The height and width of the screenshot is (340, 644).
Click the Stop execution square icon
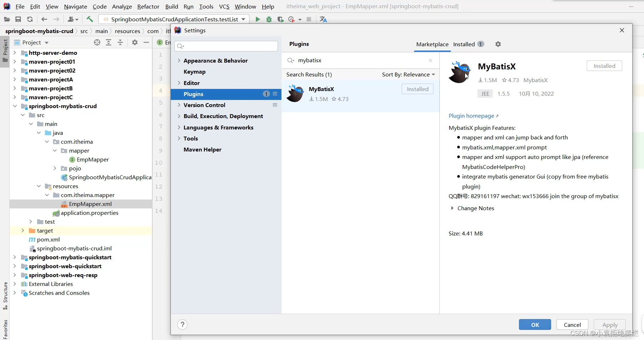tap(309, 19)
